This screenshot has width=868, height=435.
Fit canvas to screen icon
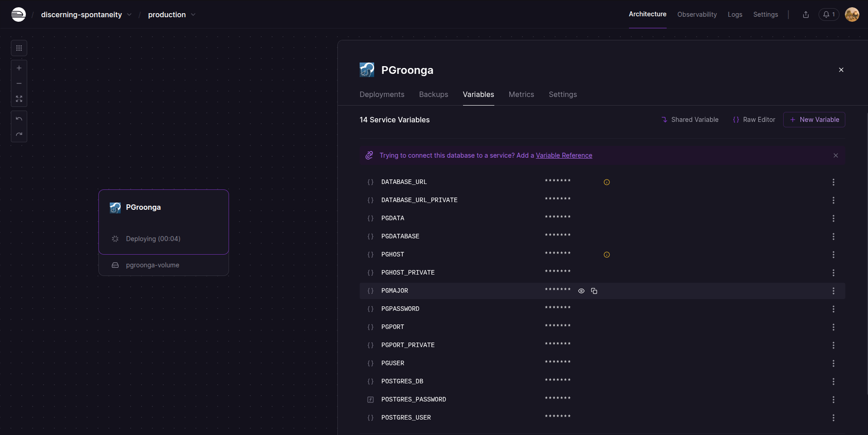19,99
